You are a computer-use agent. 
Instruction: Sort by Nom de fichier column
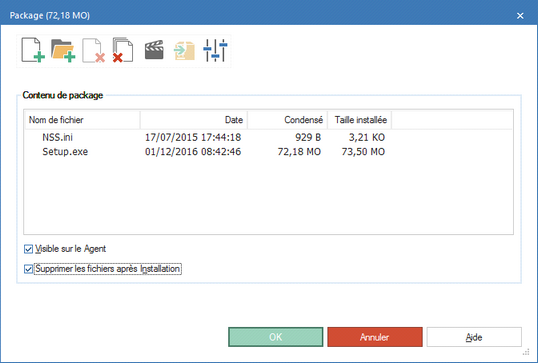[83, 120]
